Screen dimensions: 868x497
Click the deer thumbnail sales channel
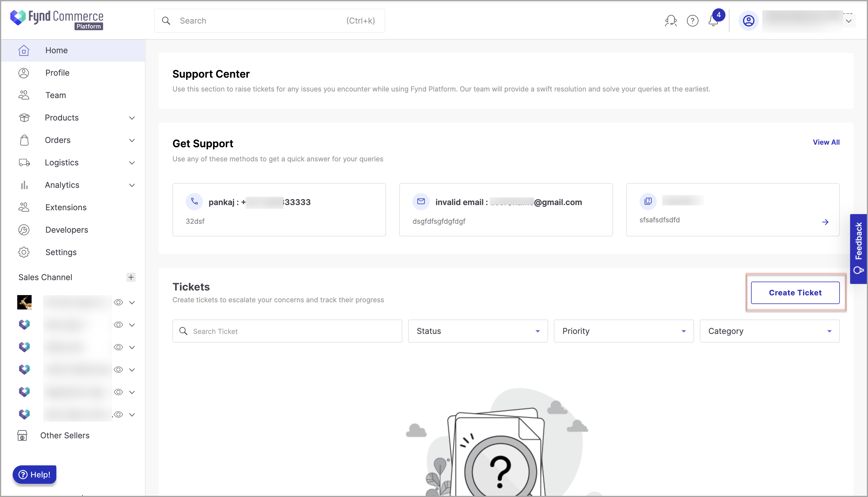point(24,303)
